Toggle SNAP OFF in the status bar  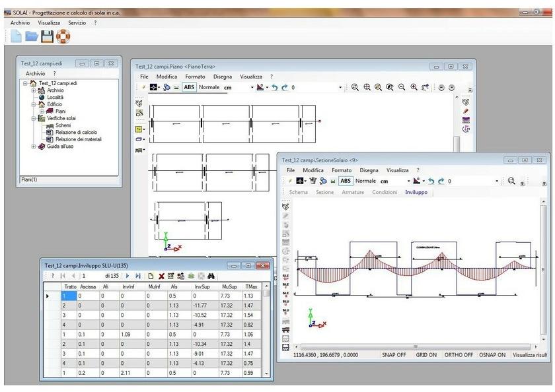coord(394,355)
